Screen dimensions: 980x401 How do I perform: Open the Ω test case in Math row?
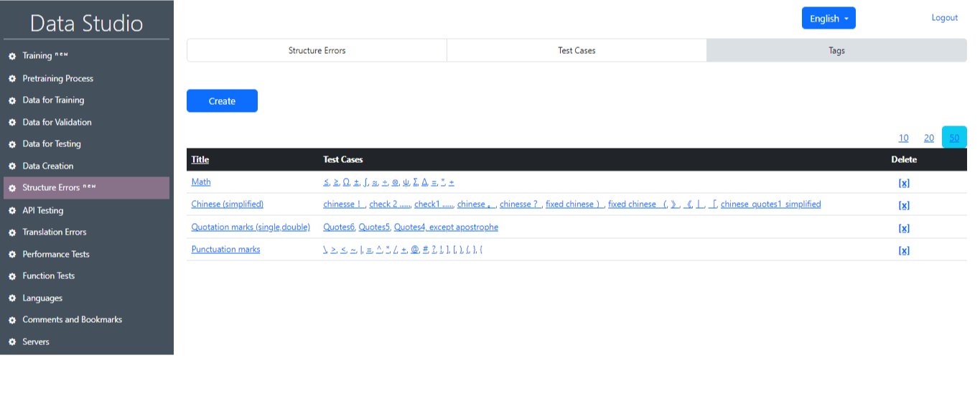(x=346, y=182)
